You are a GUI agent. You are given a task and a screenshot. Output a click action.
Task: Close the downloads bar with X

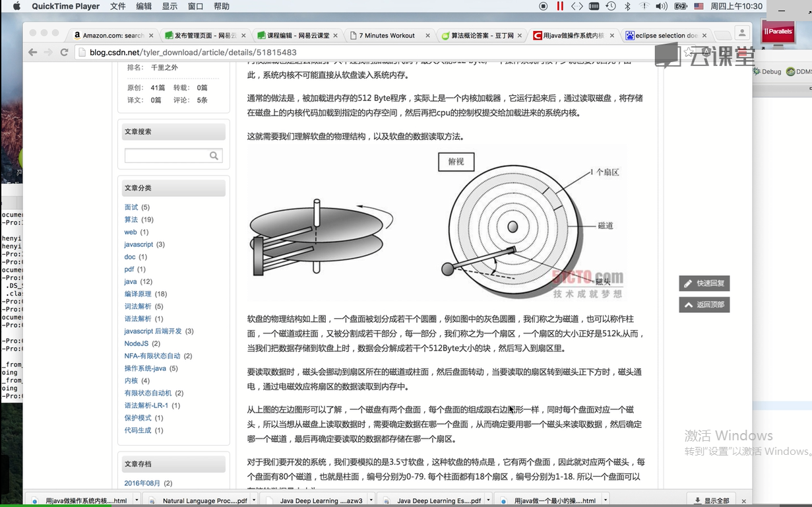click(745, 500)
